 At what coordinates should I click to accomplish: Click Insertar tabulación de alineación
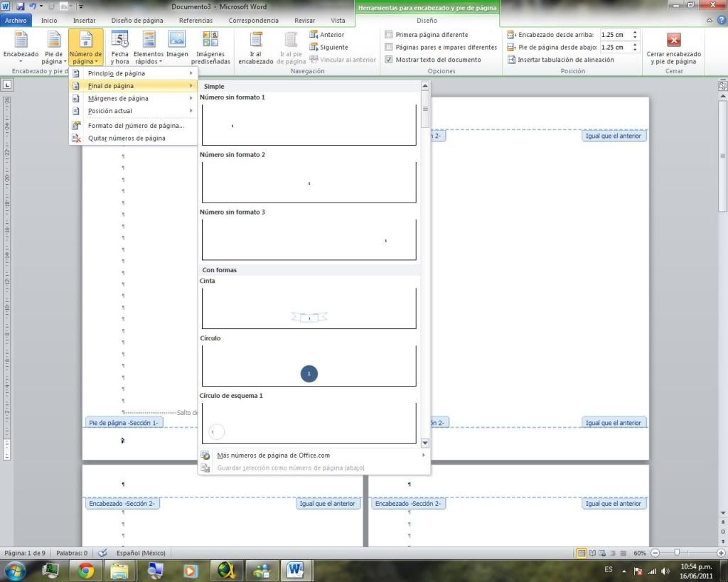click(x=561, y=60)
